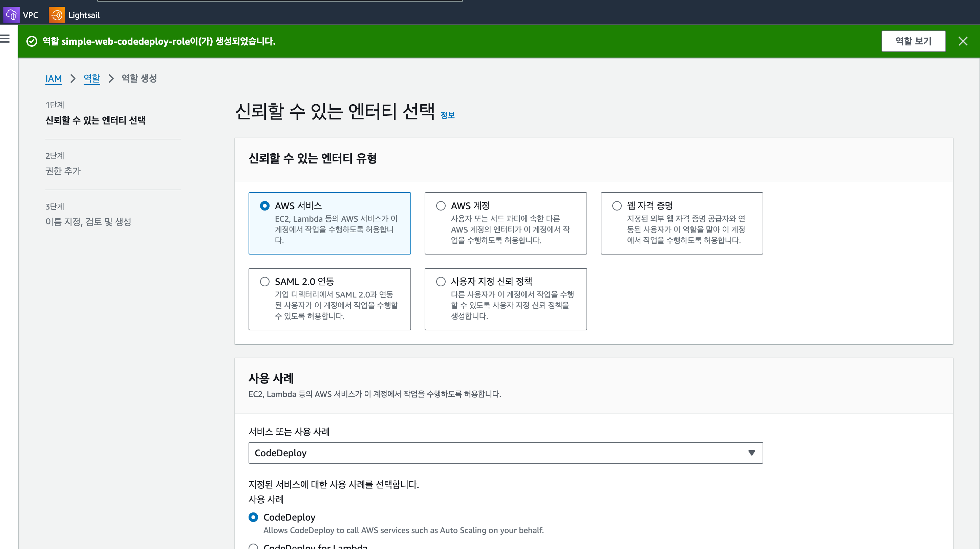This screenshot has width=980, height=549.
Task: Select CodeDeploy for Lambda use case
Action: tap(253, 547)
